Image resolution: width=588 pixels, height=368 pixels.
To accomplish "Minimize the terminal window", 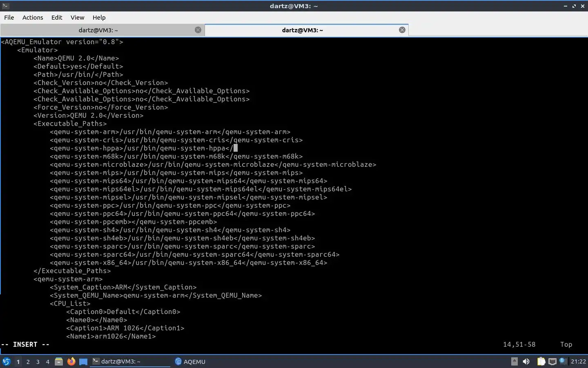I will click(566, 6).
